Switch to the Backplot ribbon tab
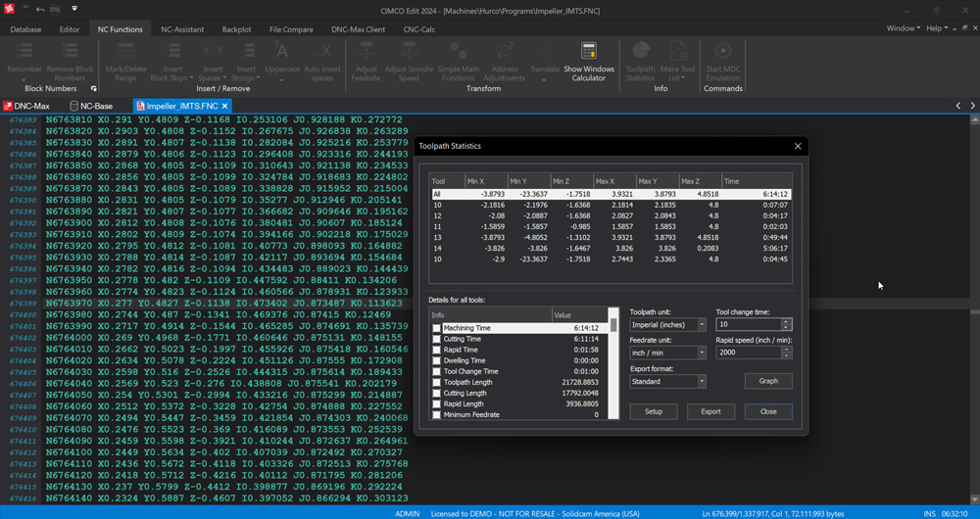Viewport: 980px width, 519px height. (236, 29)
